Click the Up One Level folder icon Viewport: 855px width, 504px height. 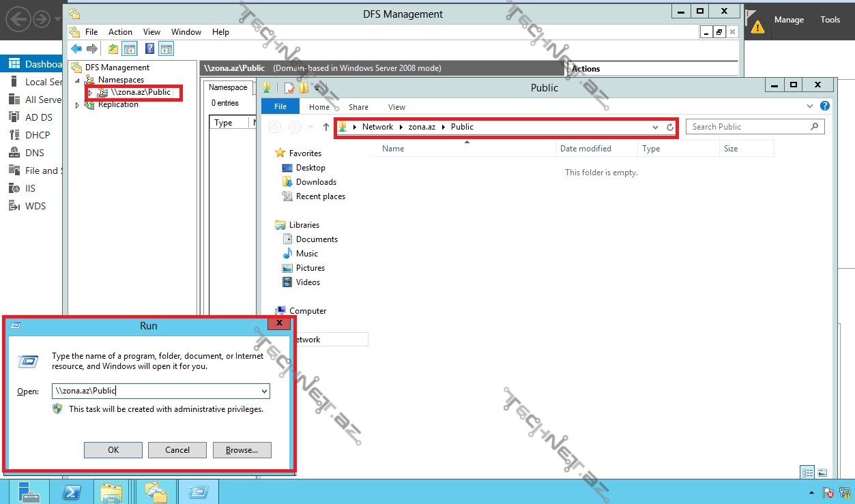113,48
